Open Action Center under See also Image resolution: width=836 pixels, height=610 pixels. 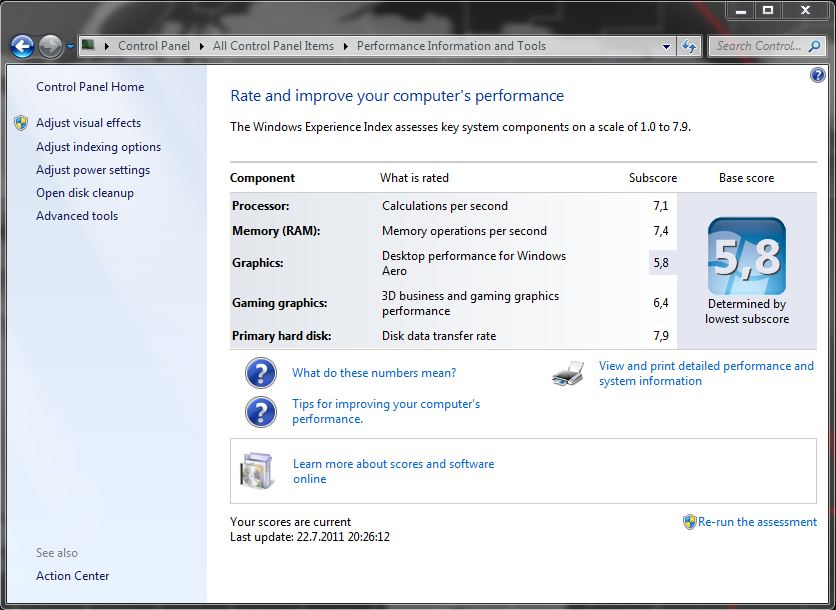point(73,576)
